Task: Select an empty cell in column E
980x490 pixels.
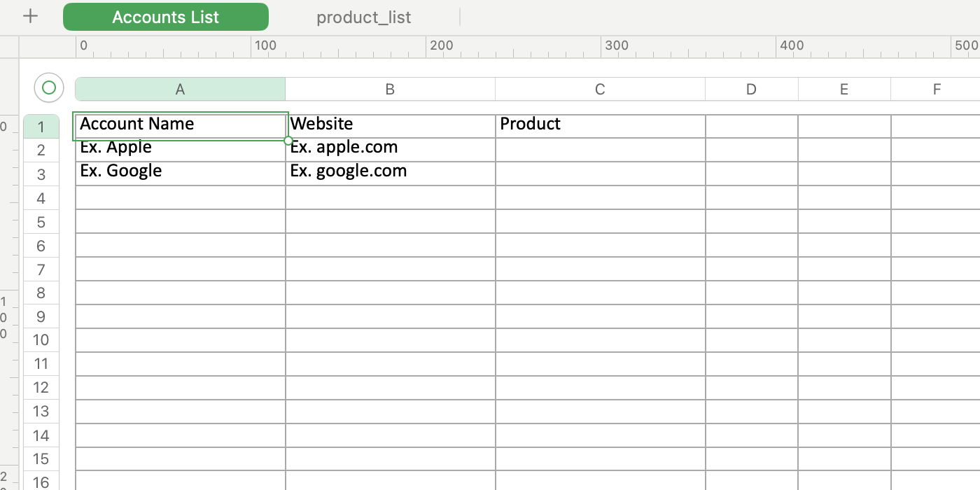Action: 843,245
